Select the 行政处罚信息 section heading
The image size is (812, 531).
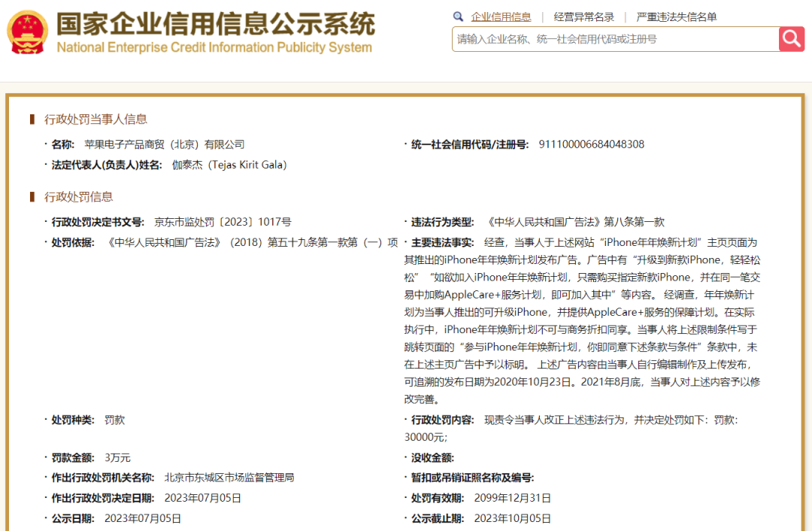pos(78,197)
